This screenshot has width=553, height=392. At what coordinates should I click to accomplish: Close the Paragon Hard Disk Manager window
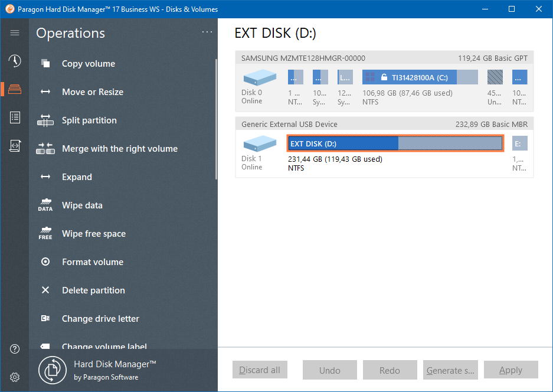538,9
